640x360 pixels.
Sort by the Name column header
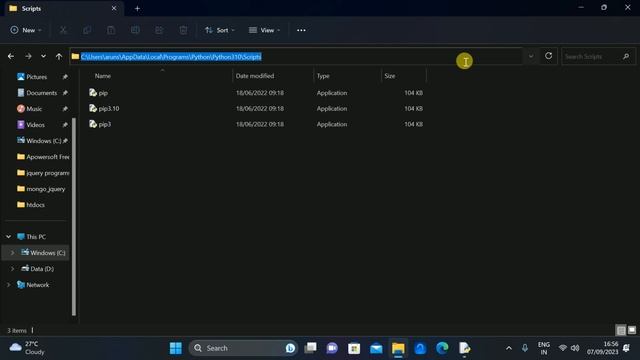coord(103,76)
